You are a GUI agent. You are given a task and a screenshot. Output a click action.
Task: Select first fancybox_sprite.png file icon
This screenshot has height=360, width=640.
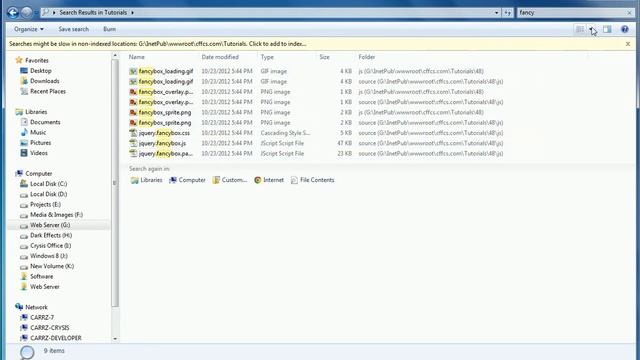[133, 112]
